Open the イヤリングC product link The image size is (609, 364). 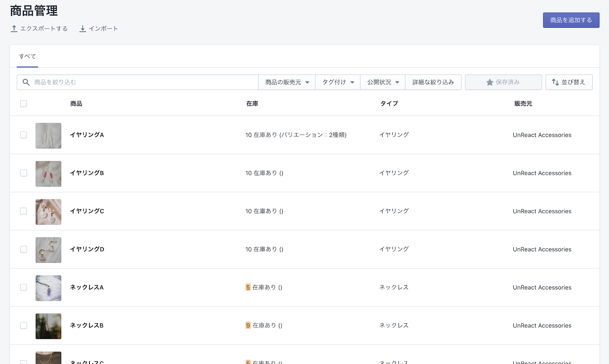coord(87,211)
